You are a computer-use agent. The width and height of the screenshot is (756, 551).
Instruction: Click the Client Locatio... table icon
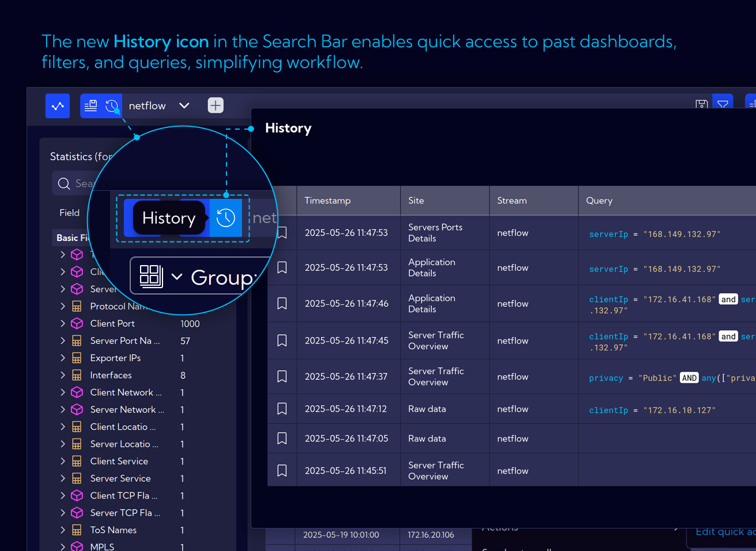(x=77, y=427)
